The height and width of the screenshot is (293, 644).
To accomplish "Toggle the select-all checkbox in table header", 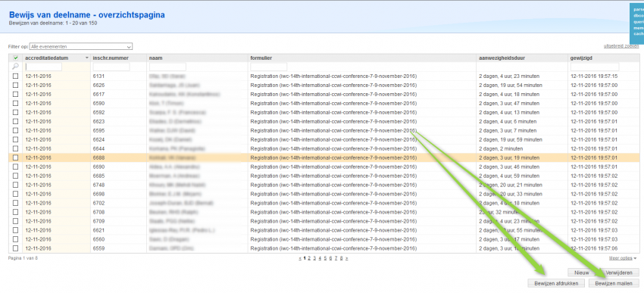I will (16, 58).
